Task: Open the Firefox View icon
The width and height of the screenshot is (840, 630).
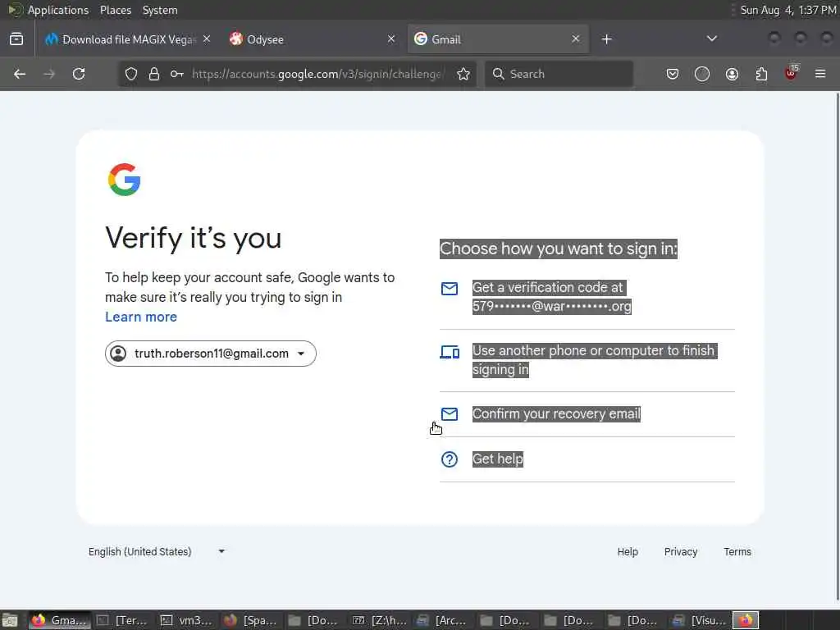Action: pyautogui.click(x=16, y=39)
